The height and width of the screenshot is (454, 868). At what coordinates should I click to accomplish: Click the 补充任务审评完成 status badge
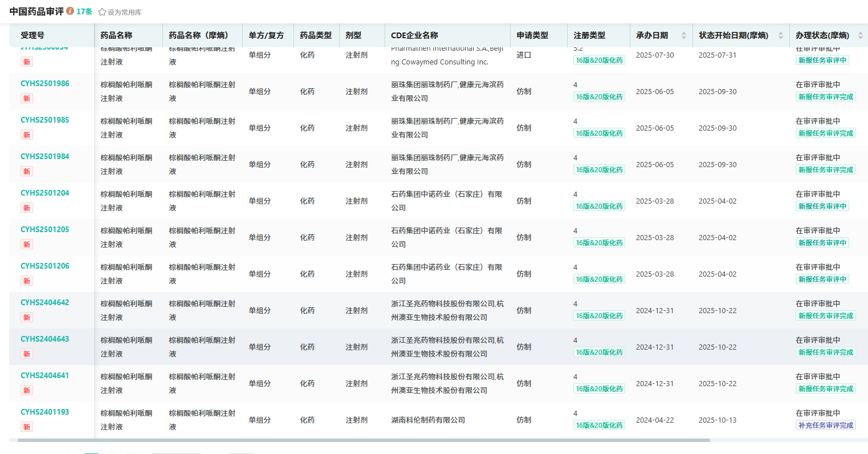825,425
